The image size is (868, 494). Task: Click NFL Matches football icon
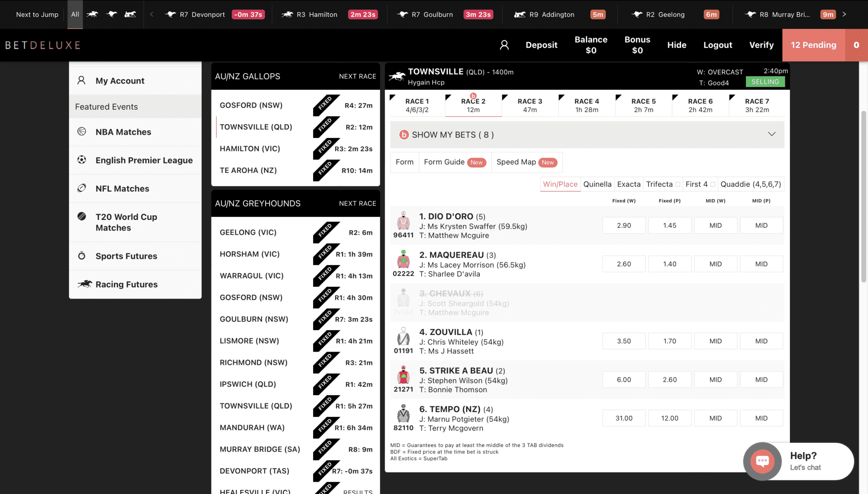pos(82,188)
